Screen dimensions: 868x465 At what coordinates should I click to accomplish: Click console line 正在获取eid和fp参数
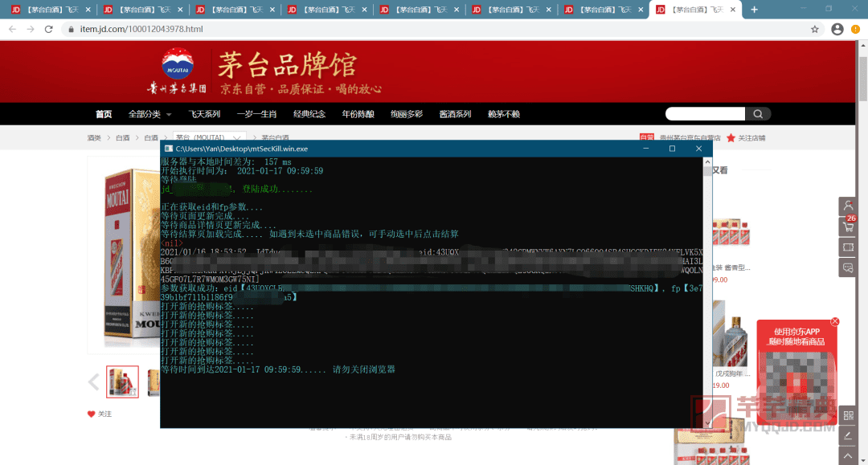click(212, 206)
